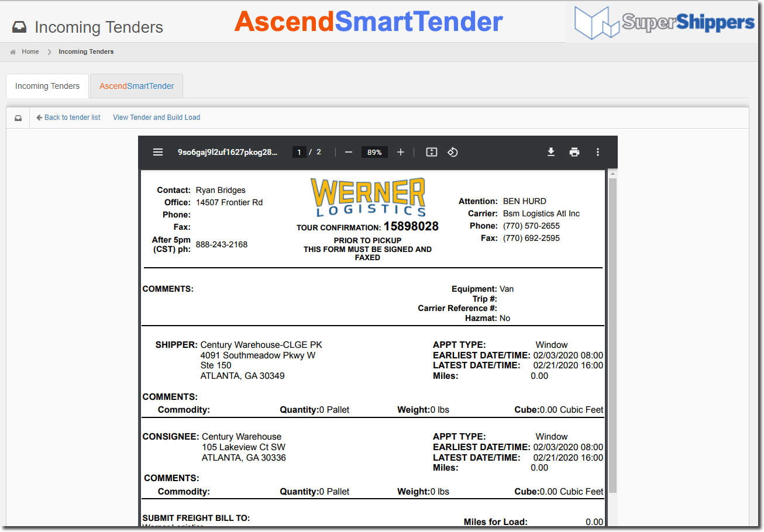Click the 89% zoom level field
The image size is (764, 532).
point(374,152)
